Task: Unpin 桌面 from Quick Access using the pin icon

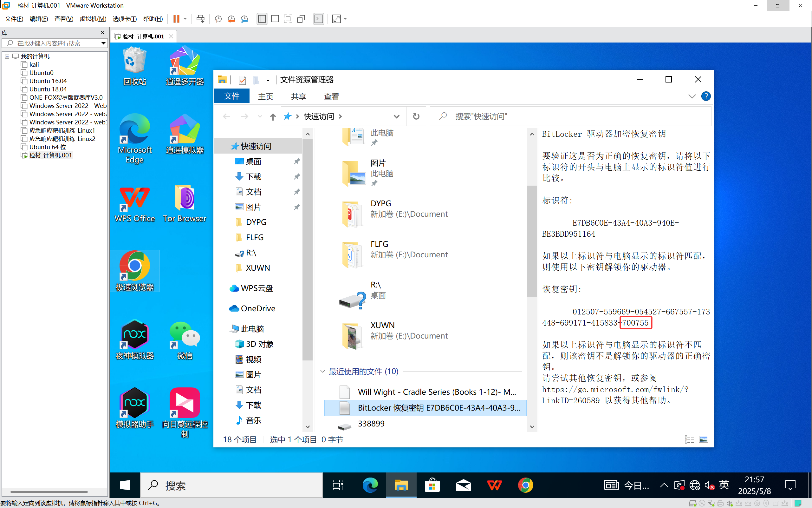Action: click(297, 162)
